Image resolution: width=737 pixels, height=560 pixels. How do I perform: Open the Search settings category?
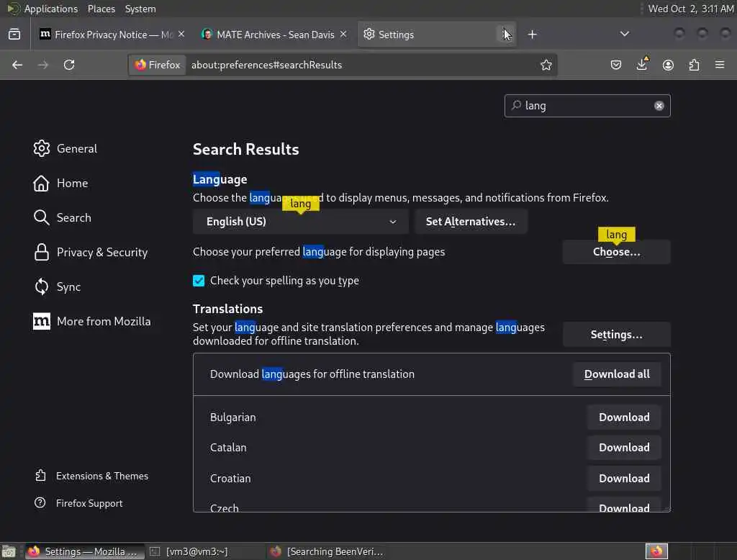(62, 217)
